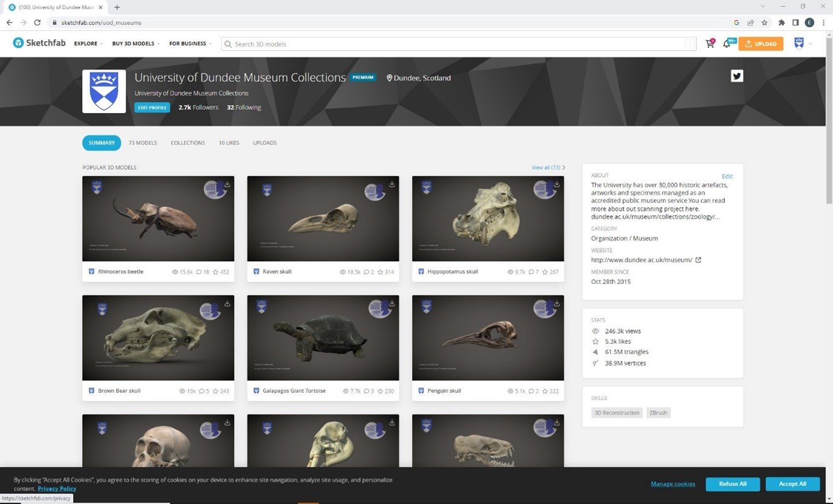833x504 pixels.
Task: Click the Accept All cookies button
Action: (x=792, y=483)
